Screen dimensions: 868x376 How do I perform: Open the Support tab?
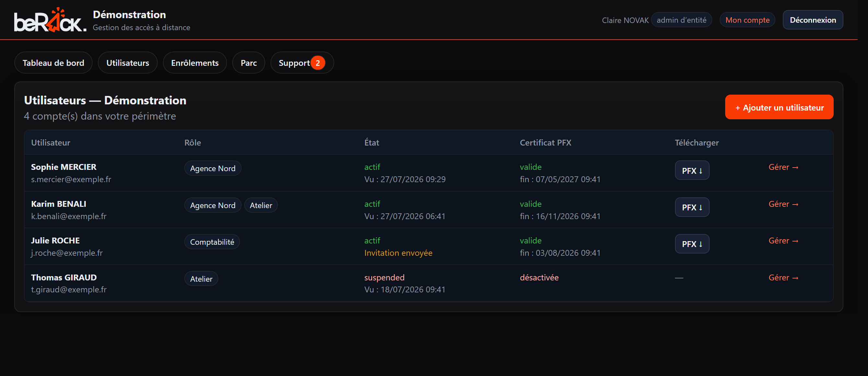pos(302,63)
